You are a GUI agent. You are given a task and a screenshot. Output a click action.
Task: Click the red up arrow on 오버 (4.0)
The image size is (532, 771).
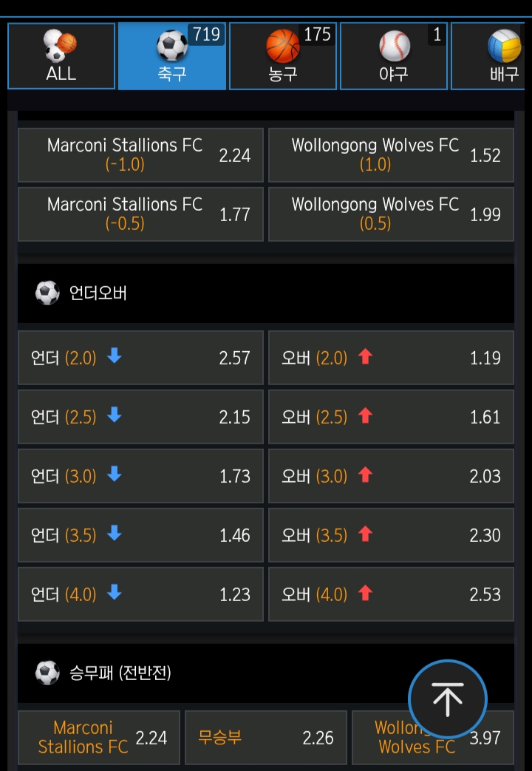[365, 594]
